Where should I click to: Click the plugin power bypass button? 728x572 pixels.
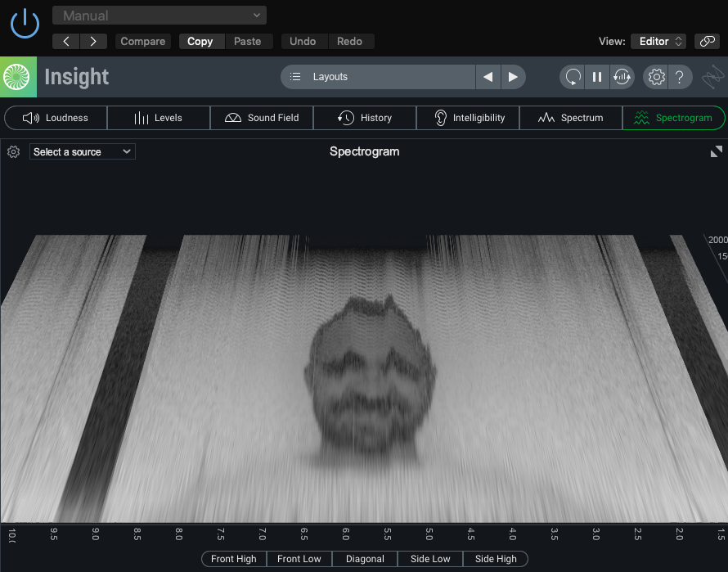[x=25, y=23]
